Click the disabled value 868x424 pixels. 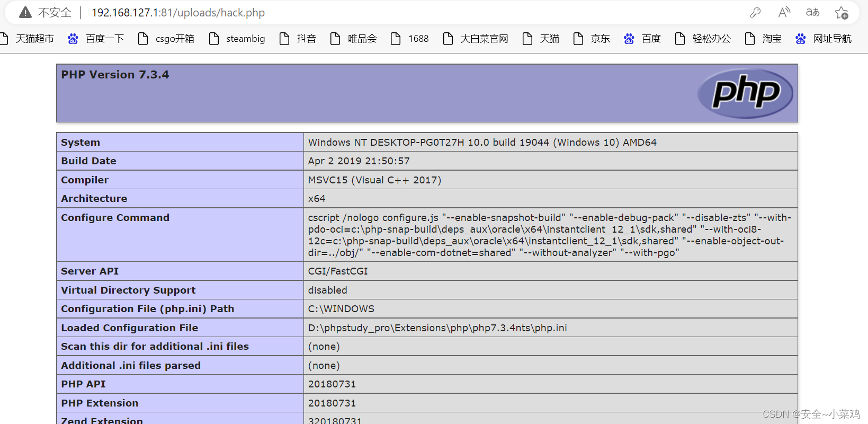click(x=328, y=290)
